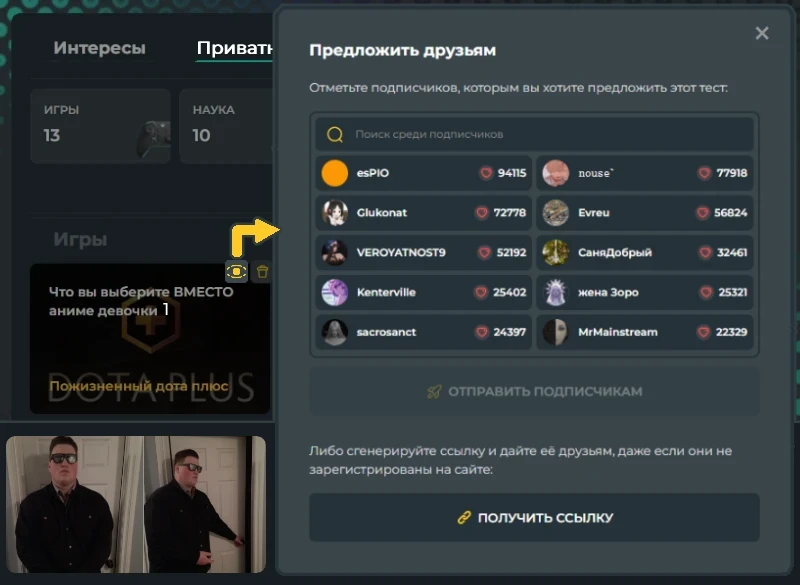Click Evreu's avatar picture
800x585 pixels.
tap(556, 213)
